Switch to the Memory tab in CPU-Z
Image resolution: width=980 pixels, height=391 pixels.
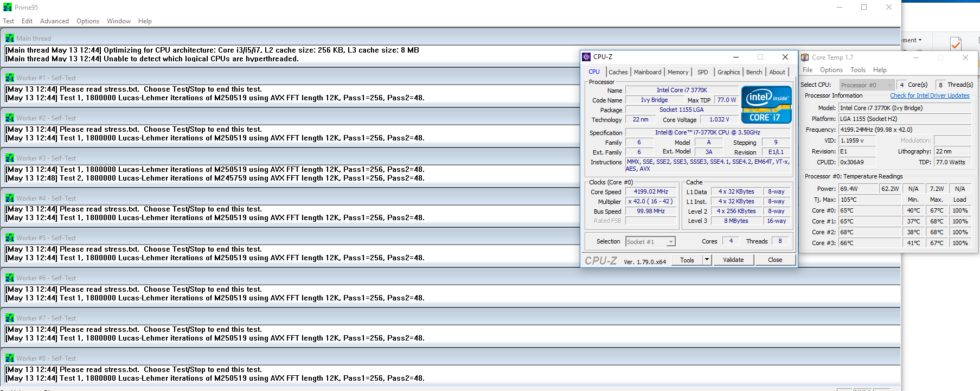coord(678,72)
